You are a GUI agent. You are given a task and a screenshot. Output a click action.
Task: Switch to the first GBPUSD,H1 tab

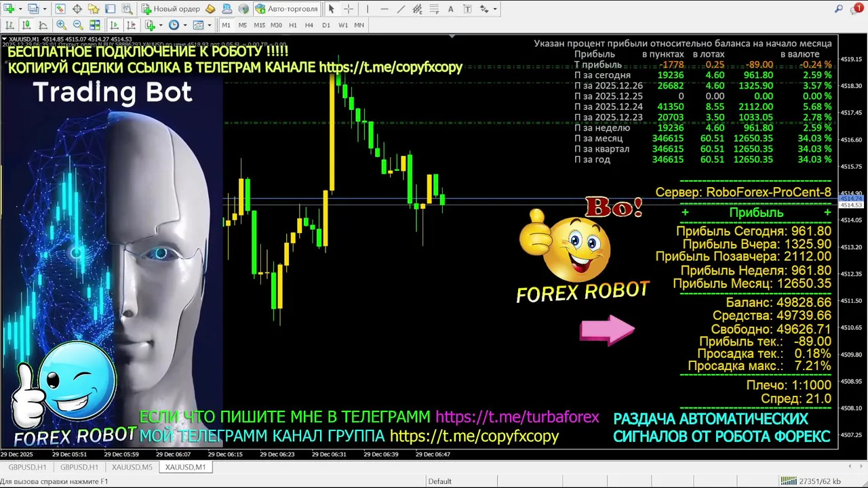[27, 467]
